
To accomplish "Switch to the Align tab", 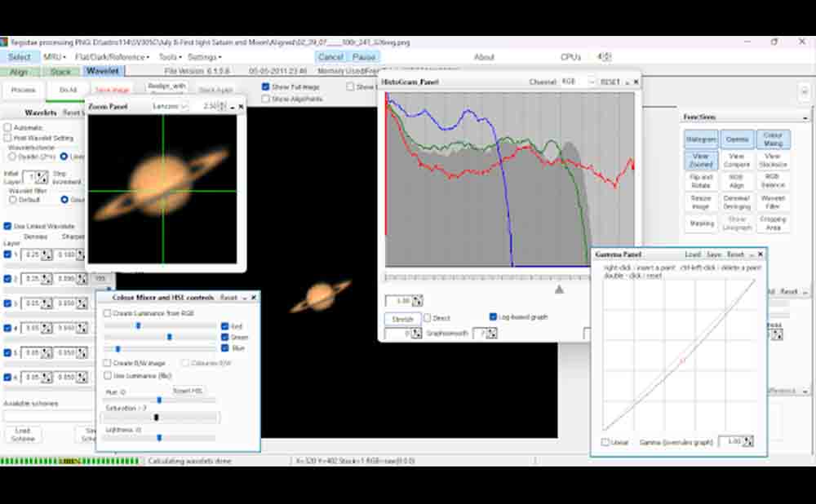I will (x=18, y=72).
